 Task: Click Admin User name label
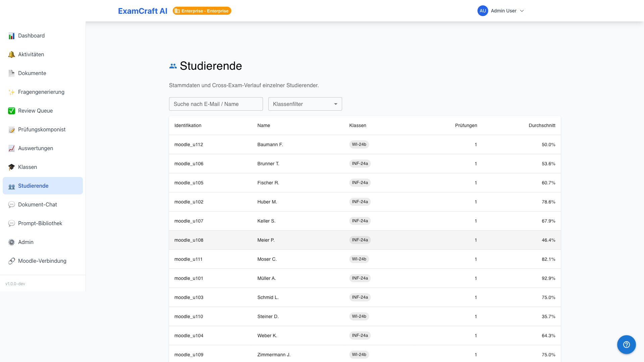tap(503, 11)
